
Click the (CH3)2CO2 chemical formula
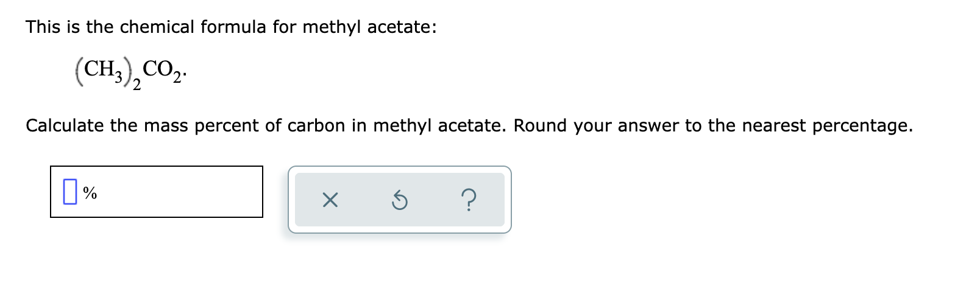pyautogui.click(x=130, y=75)
